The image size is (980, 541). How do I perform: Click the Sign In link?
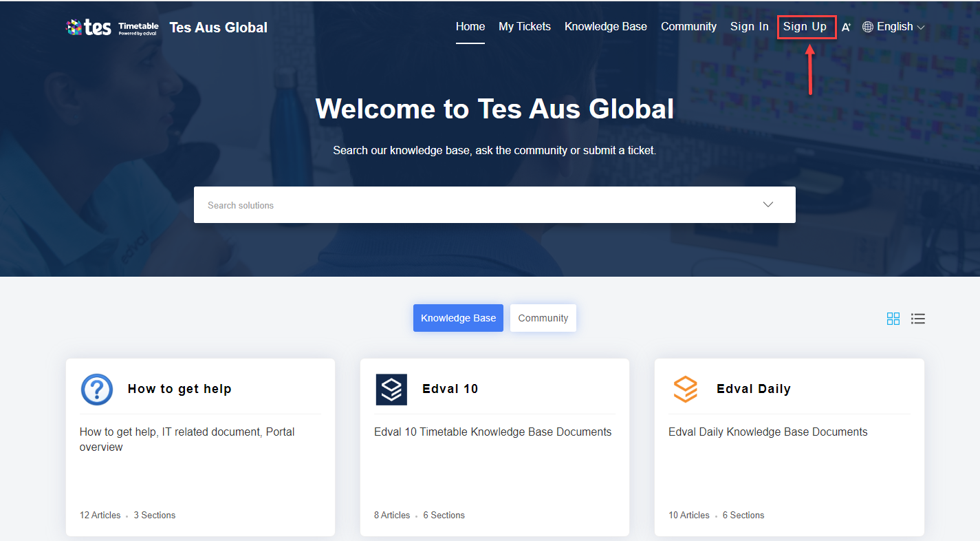pyautogui.click(x=750, y=27)
